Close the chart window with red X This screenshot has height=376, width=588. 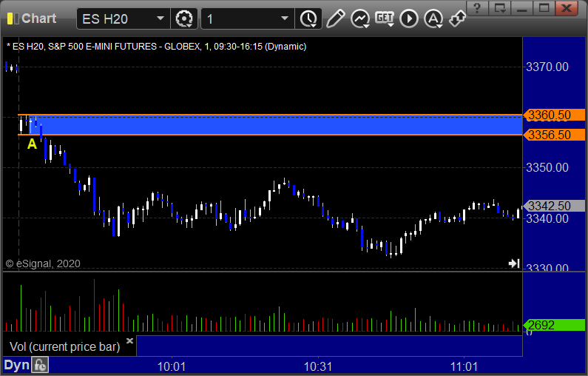pos(567,8)
